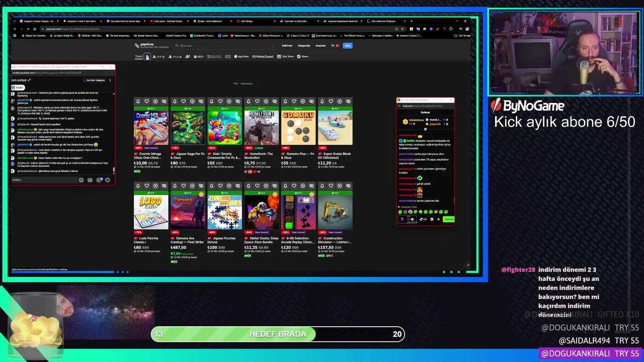Click the heart icon above Ludo Parchis Classic+
The width and height of the screenshot is (644, 362).
(x=146, y=186)
